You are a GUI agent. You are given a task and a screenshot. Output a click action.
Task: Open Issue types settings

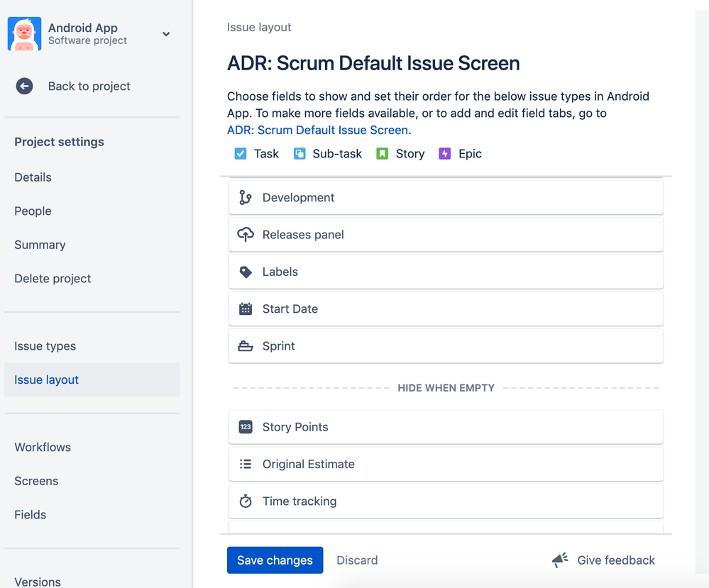click(45, 345)
